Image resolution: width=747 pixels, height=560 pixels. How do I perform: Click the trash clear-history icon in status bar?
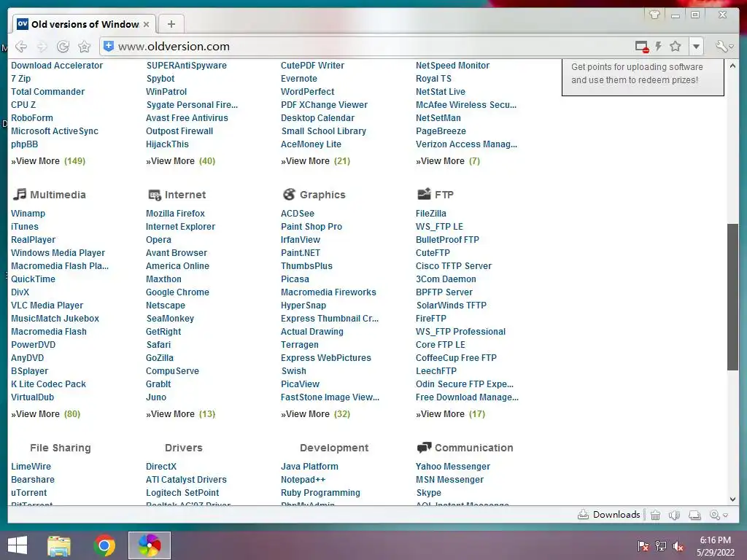click(656, 515)
